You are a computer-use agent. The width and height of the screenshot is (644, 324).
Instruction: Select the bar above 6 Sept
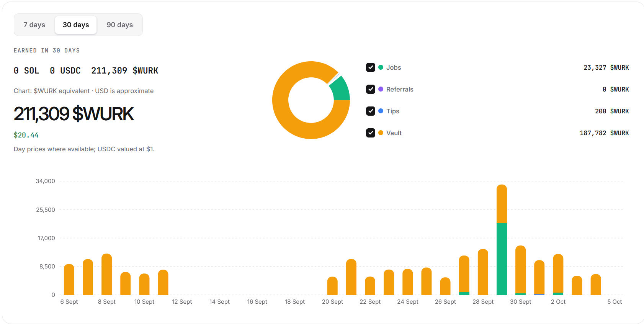click(x=69, y=280)
